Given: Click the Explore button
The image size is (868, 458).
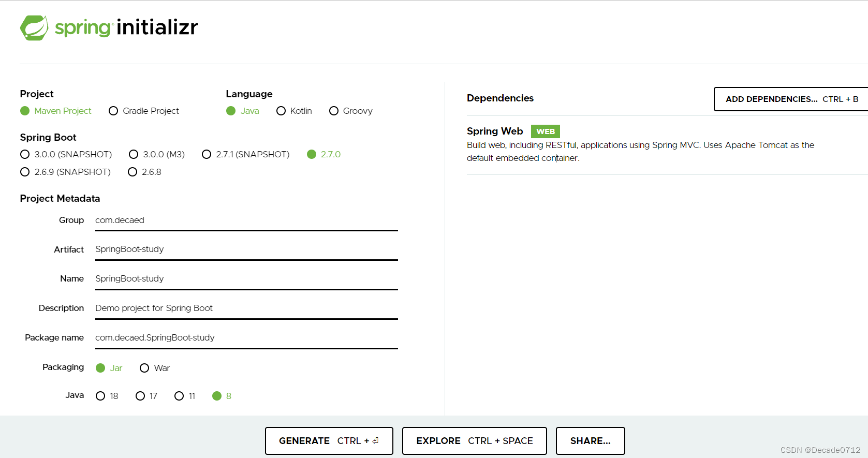Looking at the screenshot, I should point(475,441).
